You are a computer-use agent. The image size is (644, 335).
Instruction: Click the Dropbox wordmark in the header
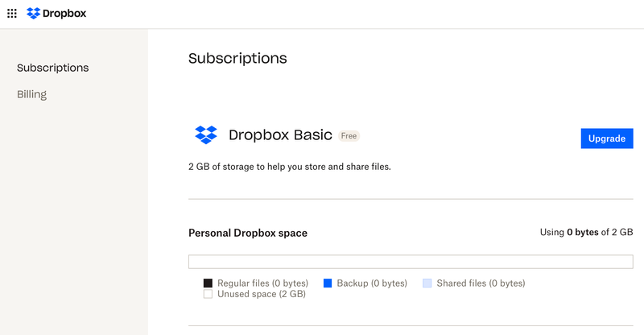pyautogui.click(x=66, y=14)
